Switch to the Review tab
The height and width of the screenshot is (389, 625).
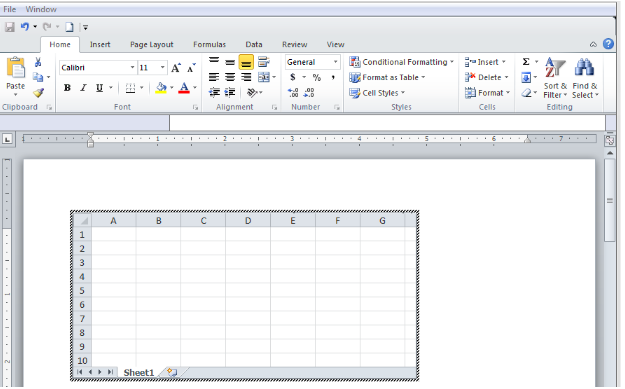coord(295,44)
